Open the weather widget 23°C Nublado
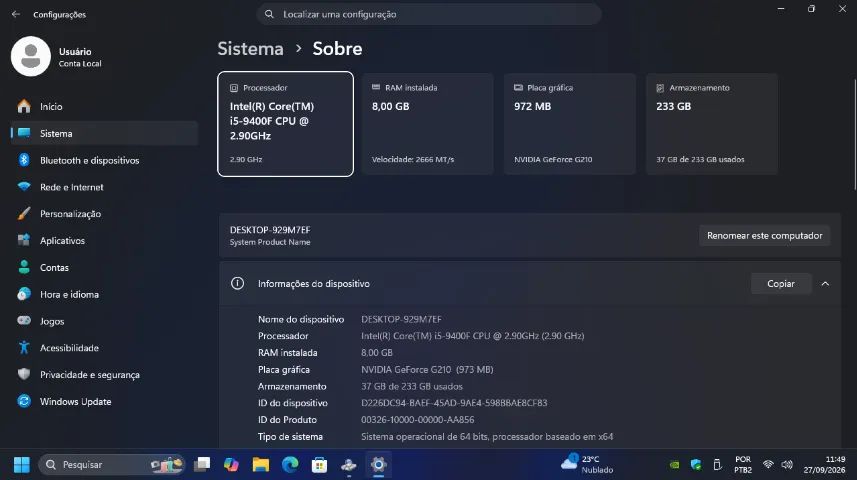857x480 pixels. [588, 464]
